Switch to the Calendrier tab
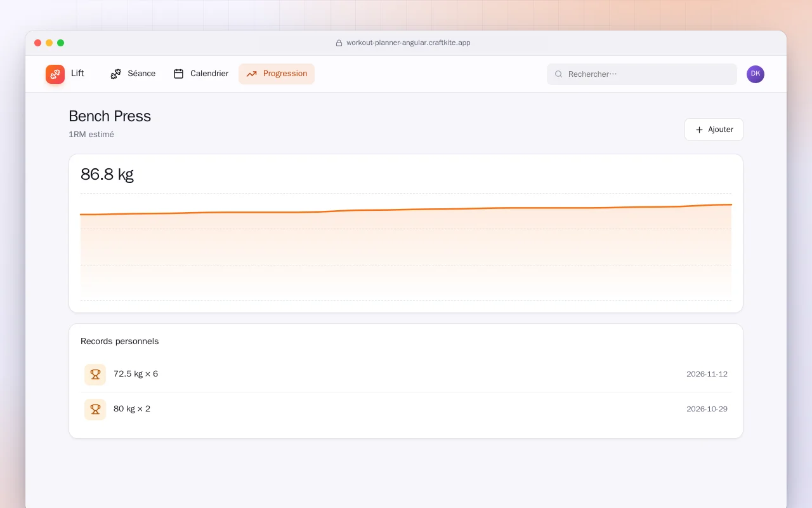 [x=201, y=74]
